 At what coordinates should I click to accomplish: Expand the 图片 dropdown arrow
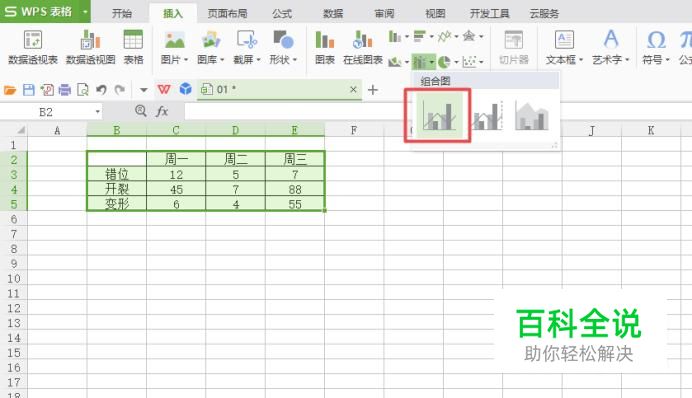(186, 60)
